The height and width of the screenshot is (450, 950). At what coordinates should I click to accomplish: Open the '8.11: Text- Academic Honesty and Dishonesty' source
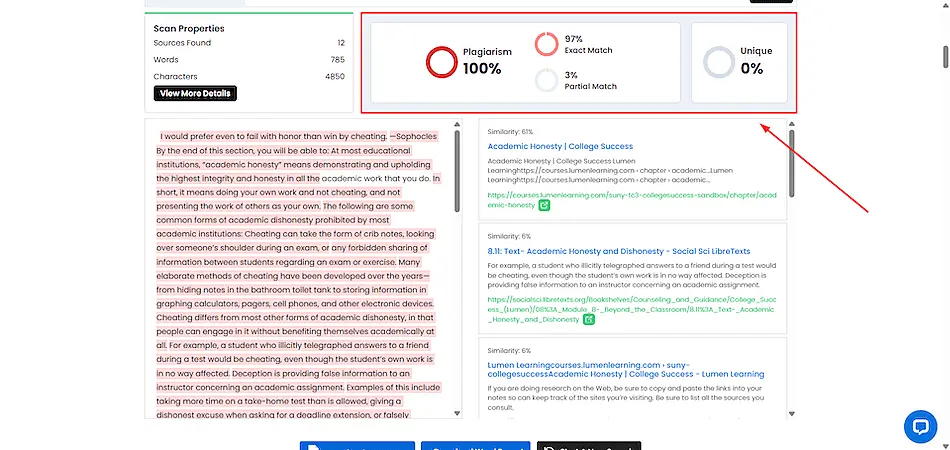click(x=619, y=251)
